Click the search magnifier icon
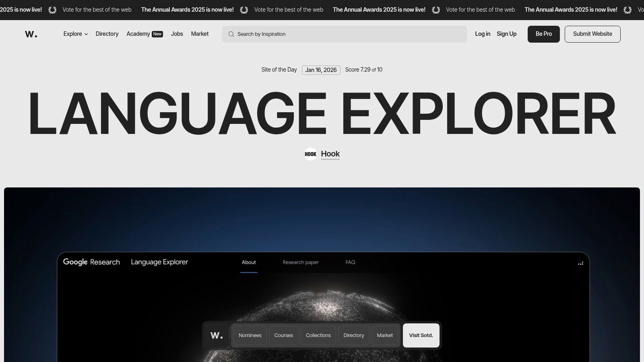Image resolution: width=644 pixels, height=362 pixels. coord(231,34)
